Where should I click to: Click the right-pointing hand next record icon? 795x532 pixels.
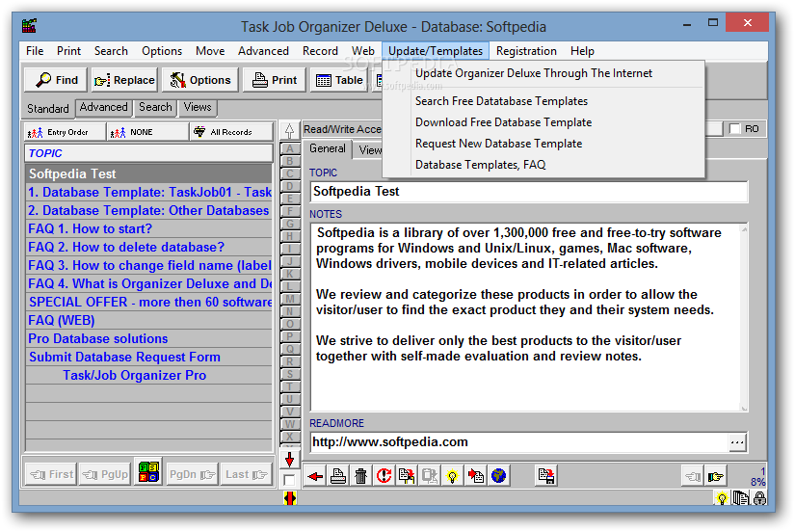click(x=716, y=476)
